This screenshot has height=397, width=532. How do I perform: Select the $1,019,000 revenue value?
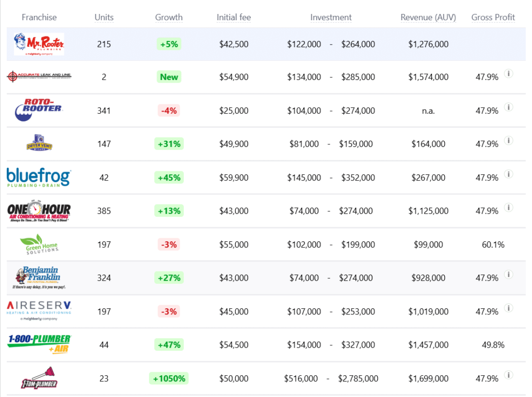tap(428, 311)
